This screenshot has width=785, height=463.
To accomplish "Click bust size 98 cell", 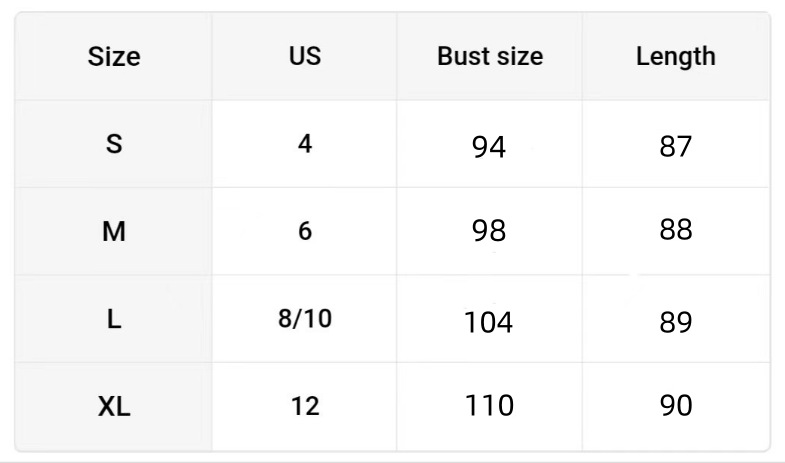I will pyautogui.click(x=489, y=231).
